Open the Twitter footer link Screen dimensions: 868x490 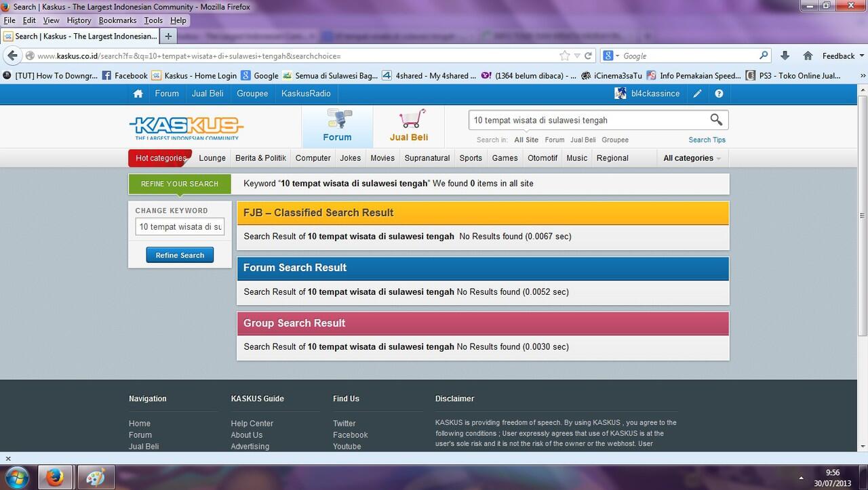344,424
